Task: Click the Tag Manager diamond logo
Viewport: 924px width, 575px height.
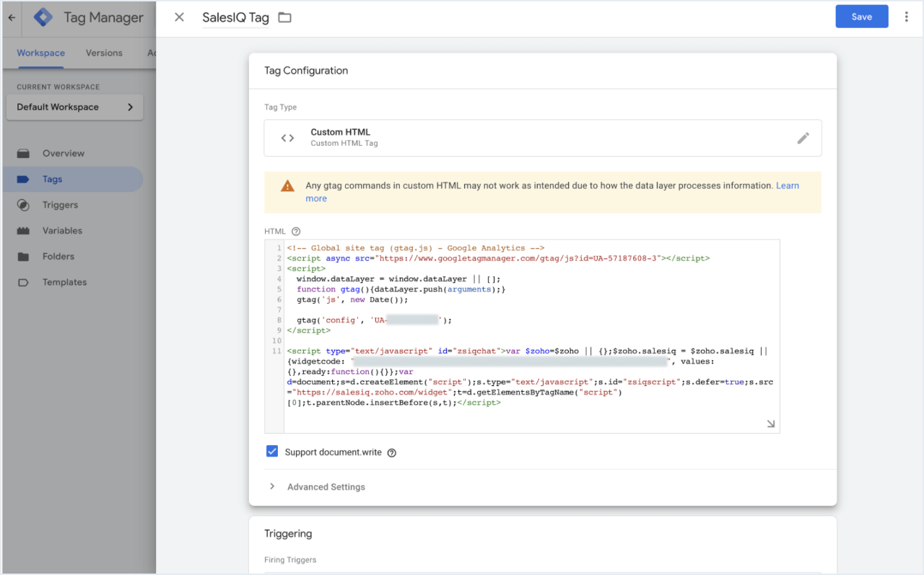Action: 44,17
